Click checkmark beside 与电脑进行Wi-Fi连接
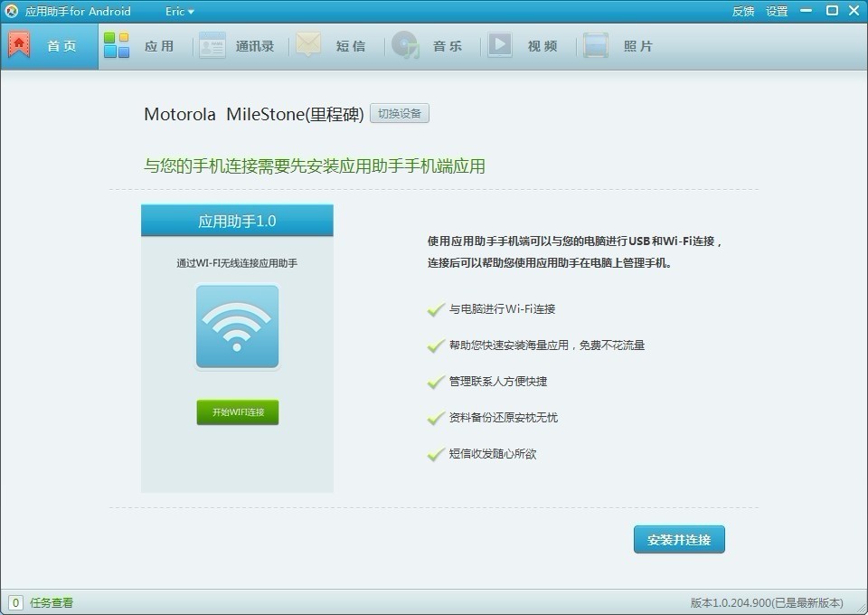The image size is (868, 615). pos(436,308)
